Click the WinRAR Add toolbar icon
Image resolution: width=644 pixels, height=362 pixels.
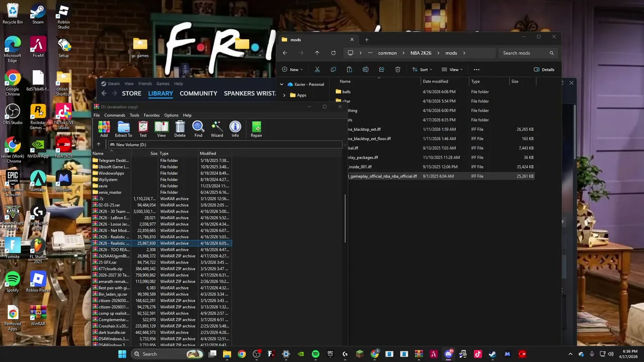pos(104,129)
